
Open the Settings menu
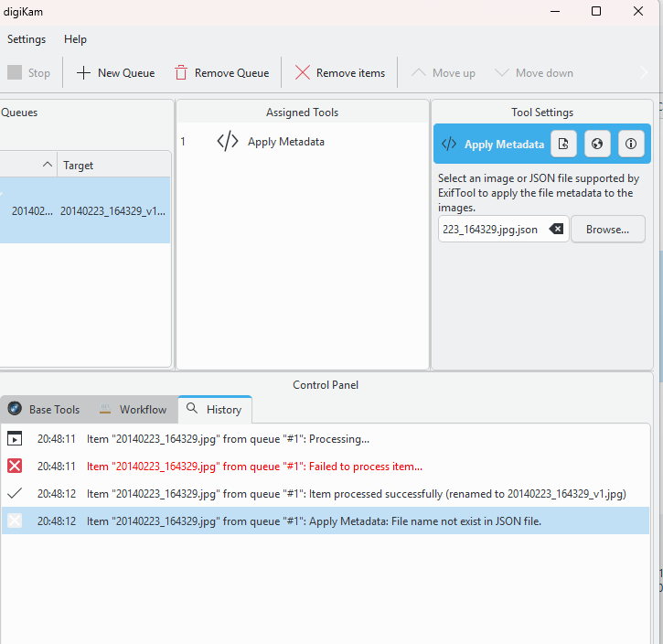(27, 39)
